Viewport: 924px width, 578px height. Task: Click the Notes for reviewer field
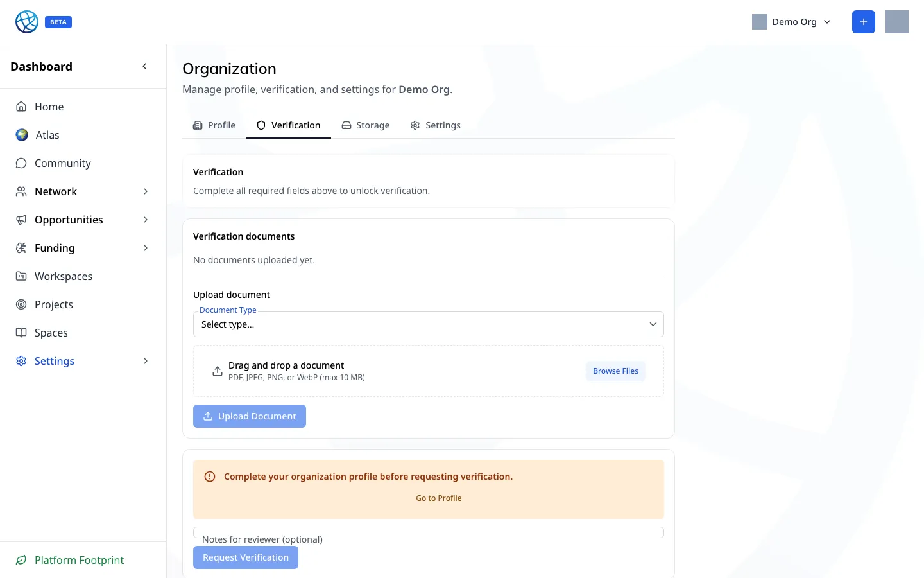coord(429,532)
